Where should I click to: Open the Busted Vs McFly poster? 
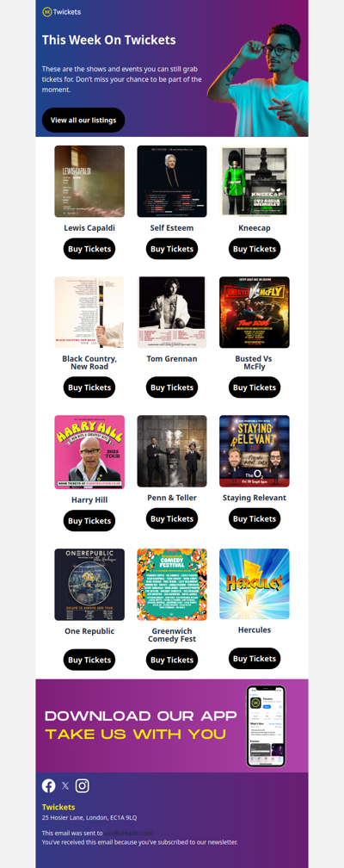pos(255,313)
